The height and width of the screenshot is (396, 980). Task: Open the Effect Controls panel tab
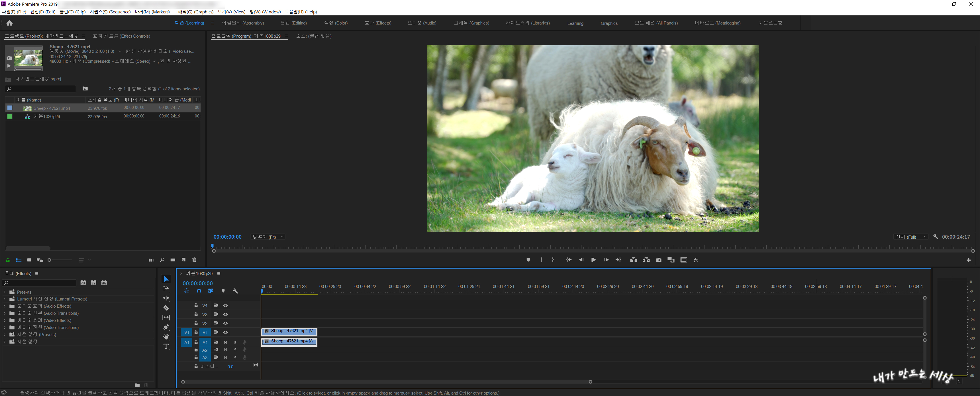coord(121,36)
